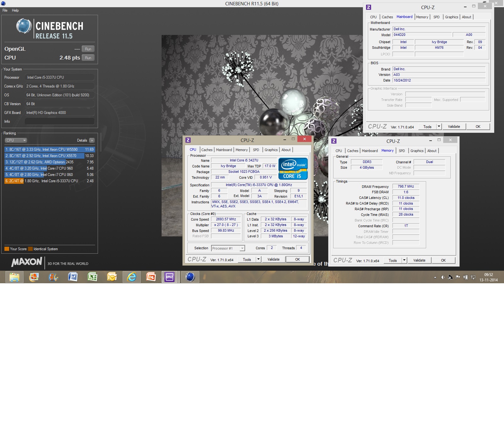Screen dimensions: 504x423
Task: Click the battery power tray icon
Action: [x=466, y=277]
